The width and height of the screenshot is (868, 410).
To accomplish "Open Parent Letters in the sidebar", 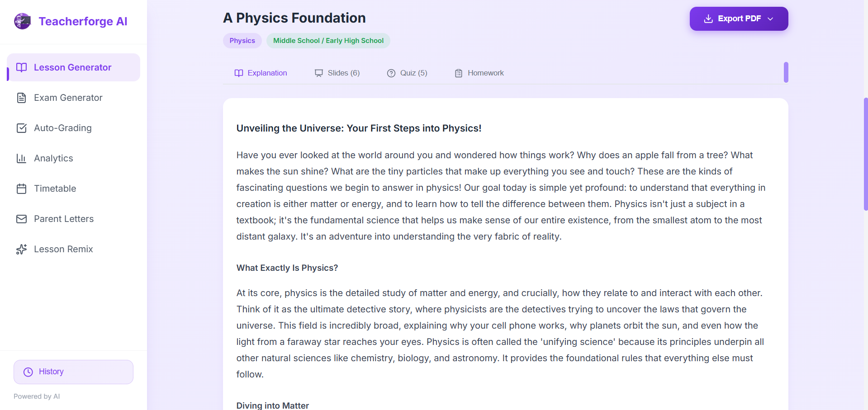I will 64,219.
